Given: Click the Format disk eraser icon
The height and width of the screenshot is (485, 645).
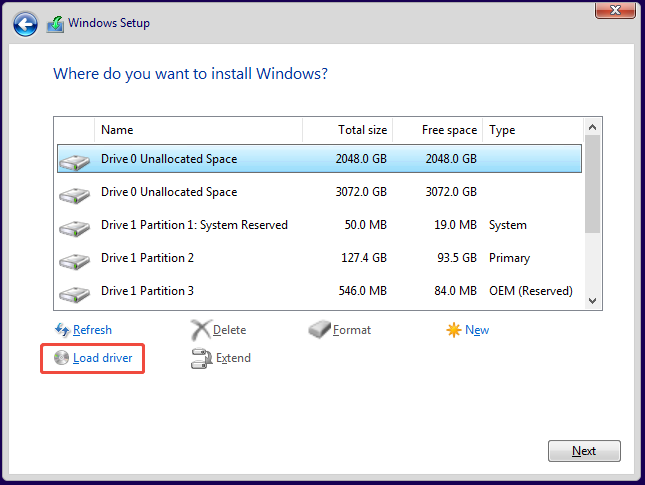Looking at the screenshot, I should [x=319, y=329].
